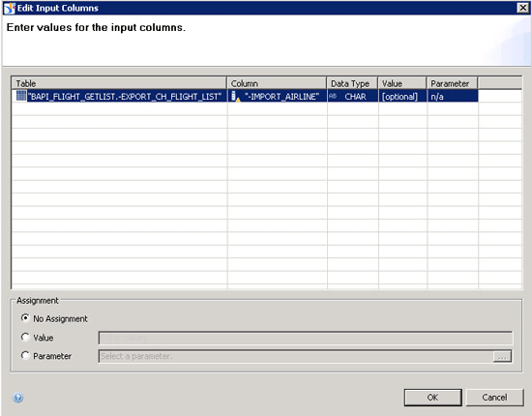Confirm with the OK button
532x416 pixels.
tap(433, 398)
